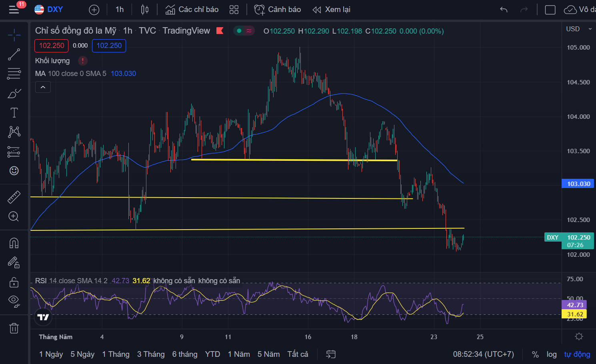Select RSI 14 indicator legend
The image size is (596, 364).
[71, 281]
